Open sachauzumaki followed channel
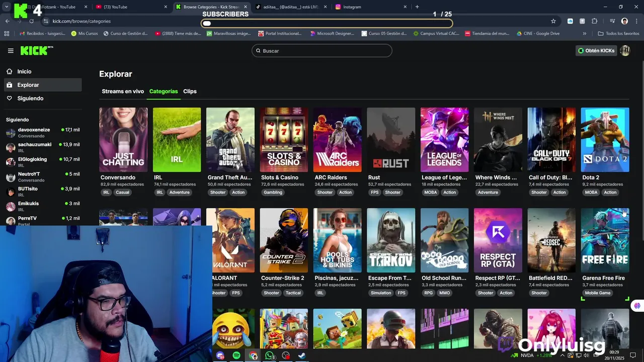The height and width of the screenshot is (362, 644). (43, 147)
